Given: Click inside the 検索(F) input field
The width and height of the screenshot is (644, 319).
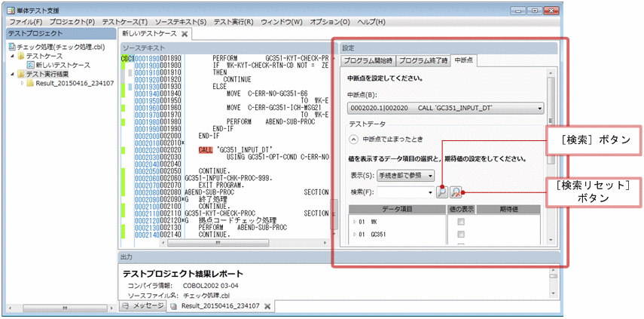Looking at the screenshot, I should pos(401,192).
